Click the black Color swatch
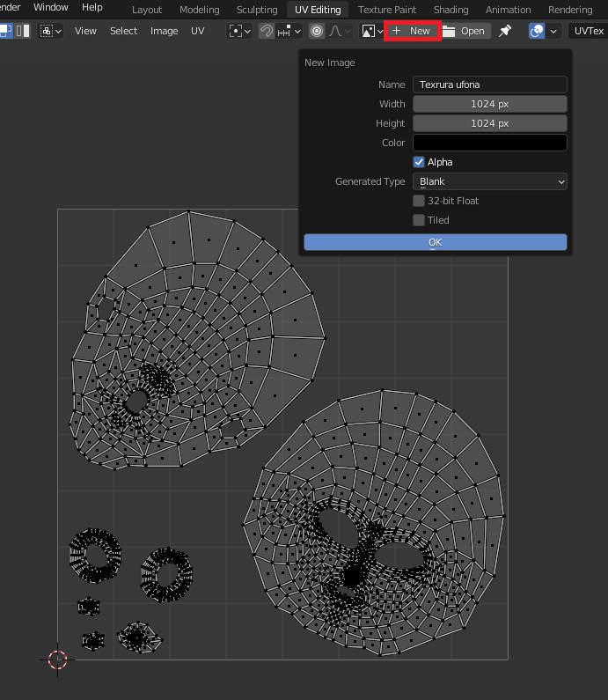The height and width of the screenshot is (700, 608). click(x=489, y=143)
